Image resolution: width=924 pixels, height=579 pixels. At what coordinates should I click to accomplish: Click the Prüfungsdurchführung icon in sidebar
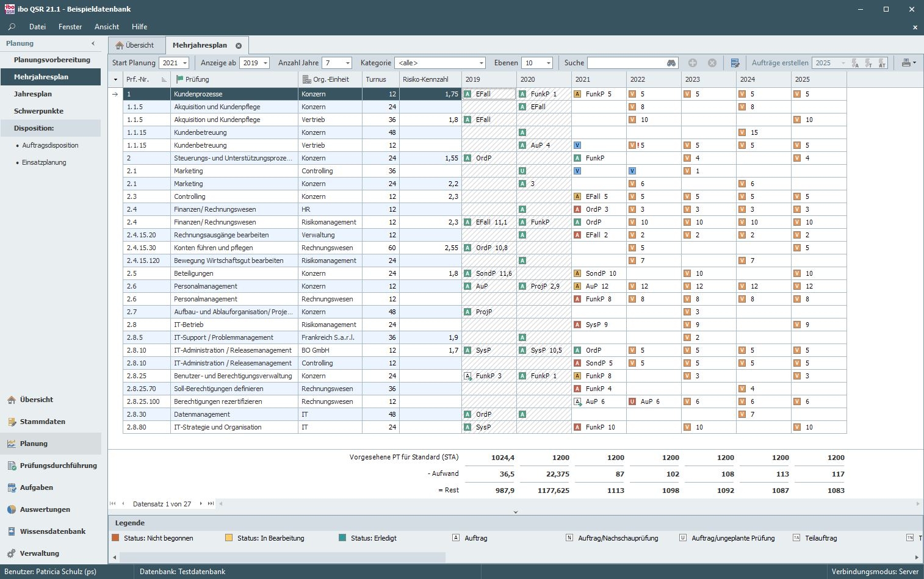click(12, 466)
